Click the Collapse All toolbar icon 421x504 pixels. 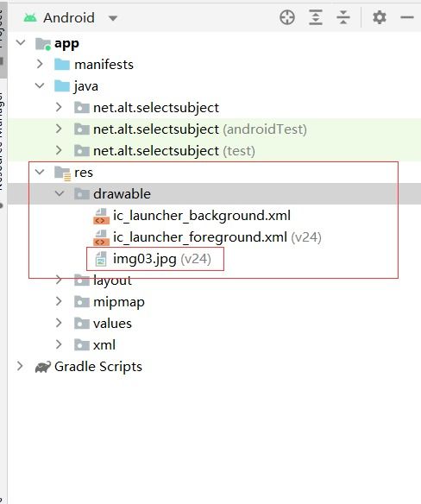pyautogui.click(x=343, y=17)
